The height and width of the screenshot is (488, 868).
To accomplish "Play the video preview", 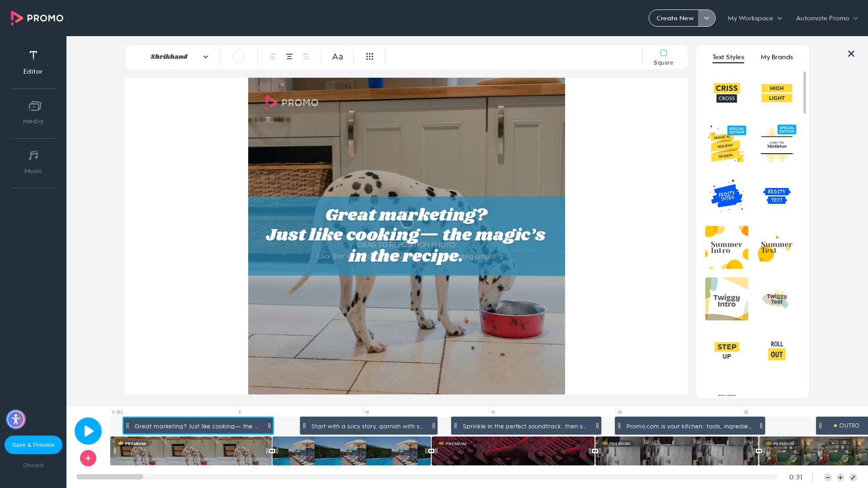I will [x=88, y=431].
